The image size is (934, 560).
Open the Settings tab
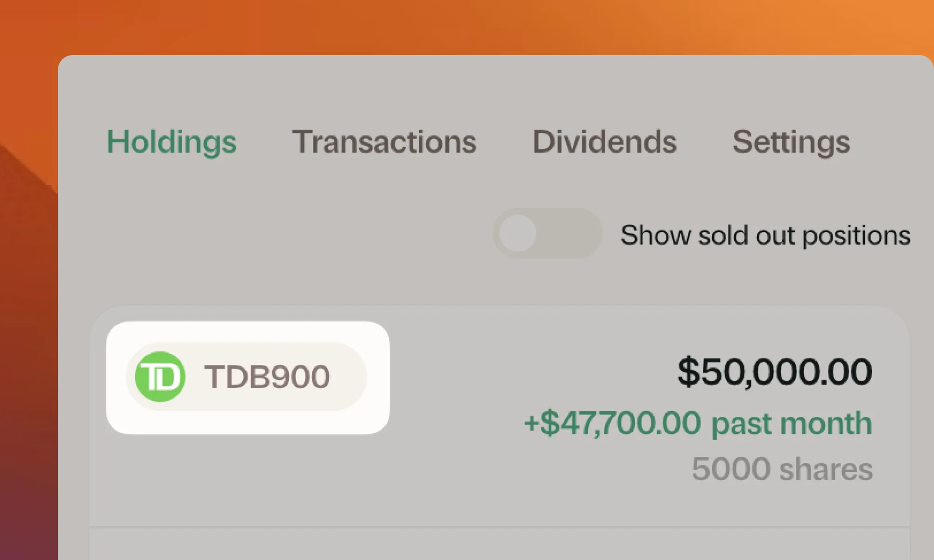pos(791,142)
